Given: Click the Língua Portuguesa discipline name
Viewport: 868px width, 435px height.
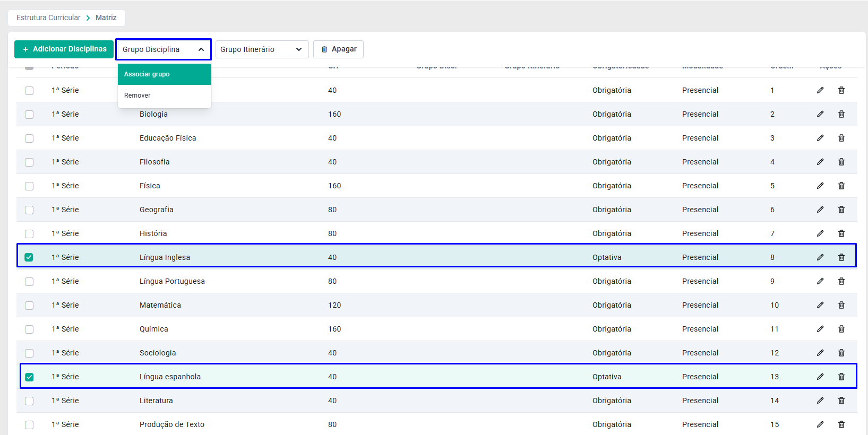Looking at the screenshot, I should tap(172, 281).
